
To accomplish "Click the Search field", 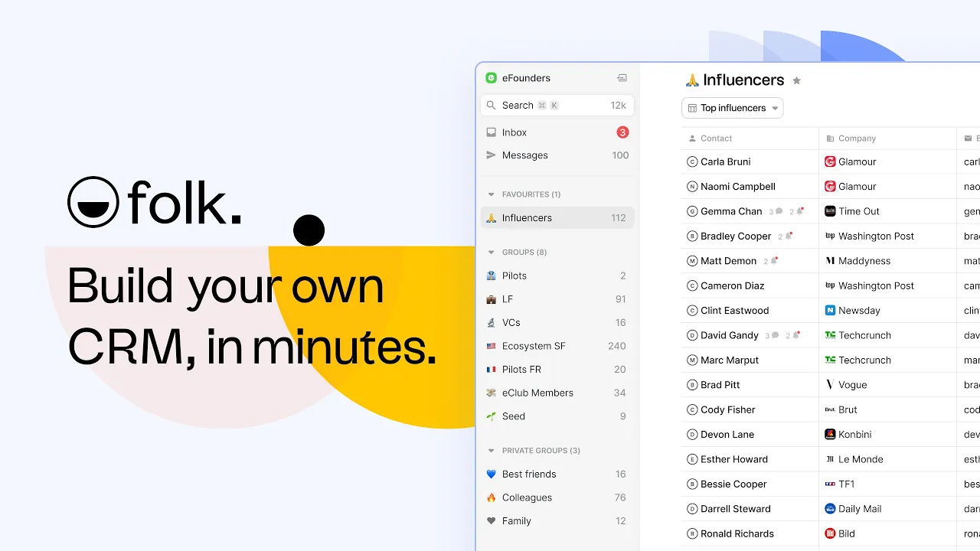I will (x=557, y=106).
